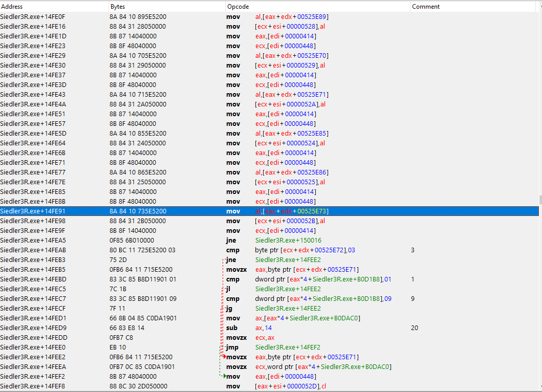542x392 pixels.
Task: Click operand [eax+esi+0000052D],cl
Action: [x=290, y=386]
